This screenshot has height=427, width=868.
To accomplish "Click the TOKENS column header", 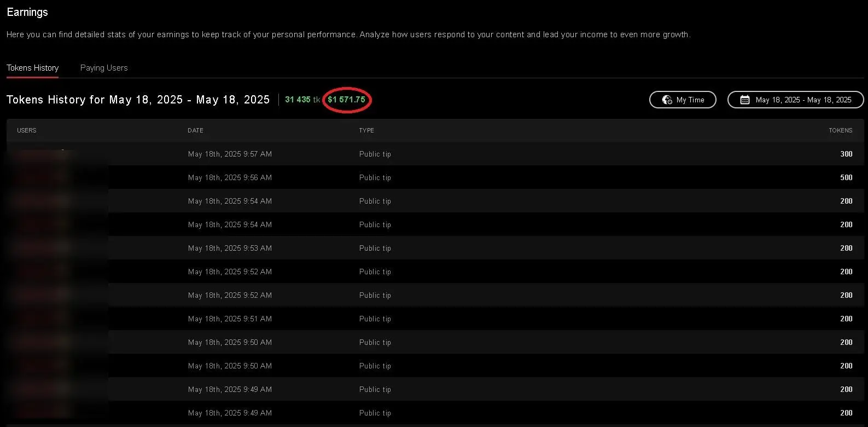I will pyautogui.click(x=840, y=130).
